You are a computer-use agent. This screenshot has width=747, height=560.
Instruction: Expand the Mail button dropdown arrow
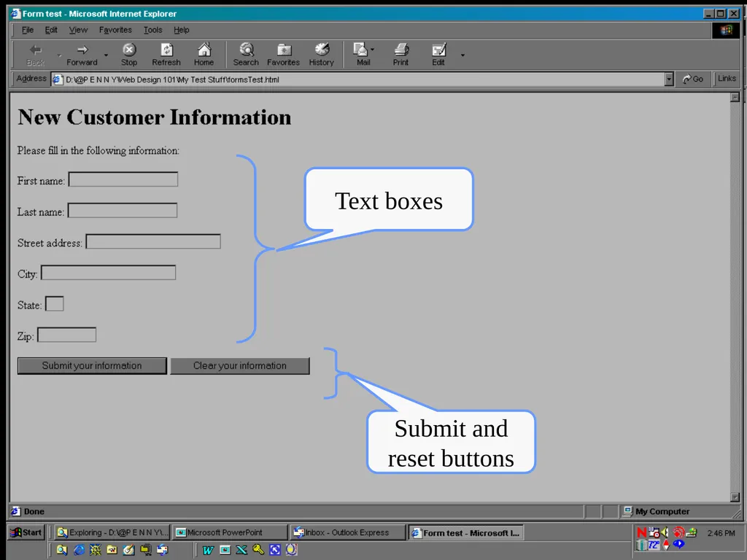(372, 49)
